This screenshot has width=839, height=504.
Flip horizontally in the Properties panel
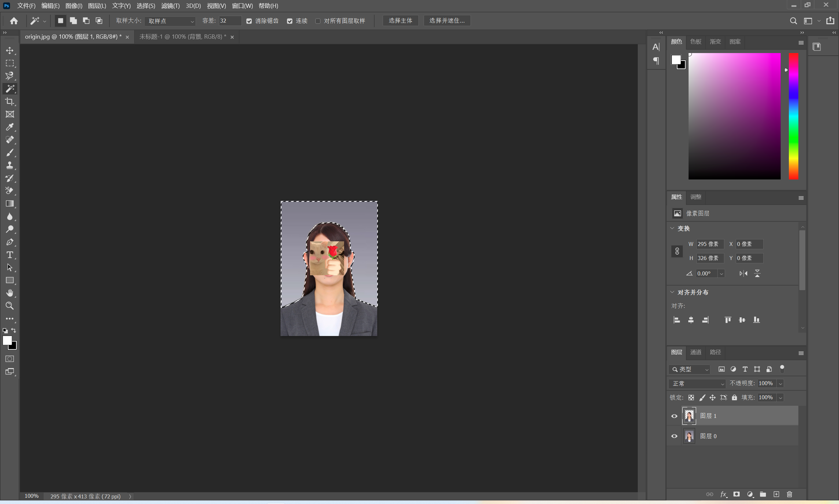pyautogui.click(x=743, y=273)
